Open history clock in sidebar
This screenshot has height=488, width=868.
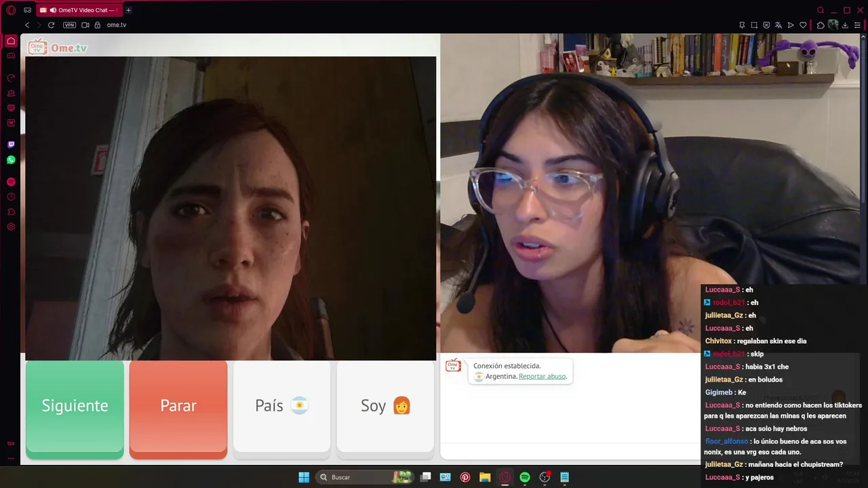click(x=11, y=197)
